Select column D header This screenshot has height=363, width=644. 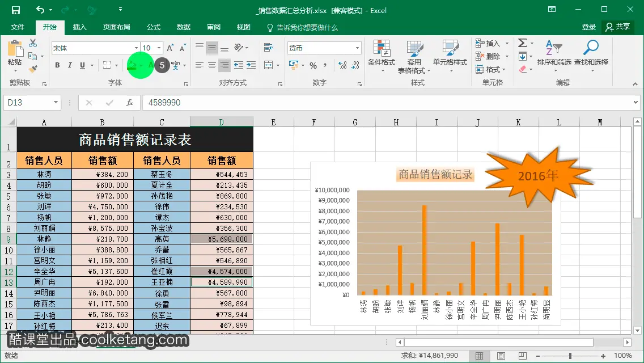pyautogui.click(x=221, y=122)
